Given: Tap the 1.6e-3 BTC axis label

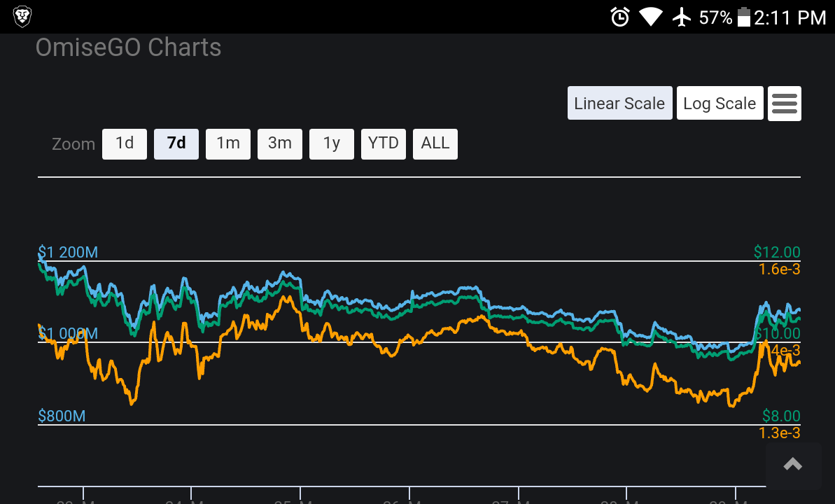Looking at the screenshot, I should click(780, 269).
